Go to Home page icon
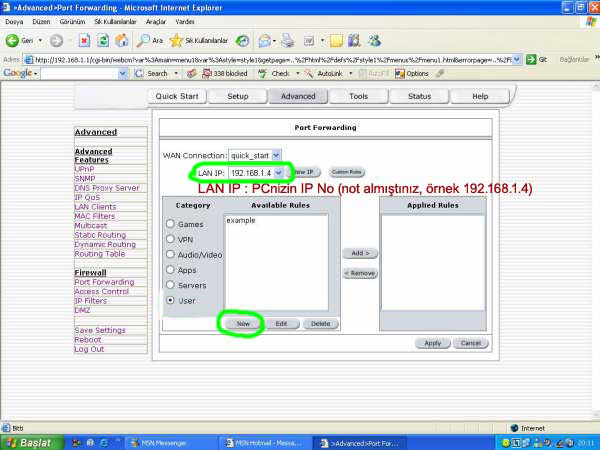The height and width of the screenshot is (450, 600). pyautogui.click(x=122, y=40)
